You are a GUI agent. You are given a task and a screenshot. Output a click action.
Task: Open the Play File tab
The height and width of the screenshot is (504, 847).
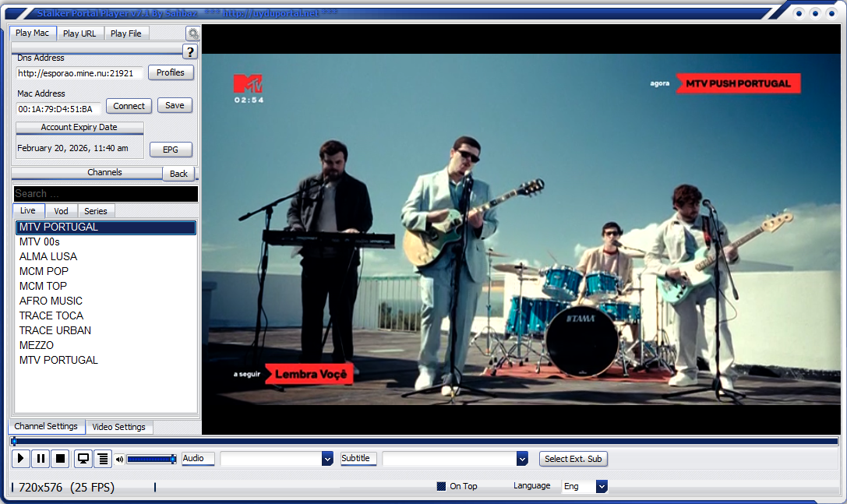[x=126, y=33]
